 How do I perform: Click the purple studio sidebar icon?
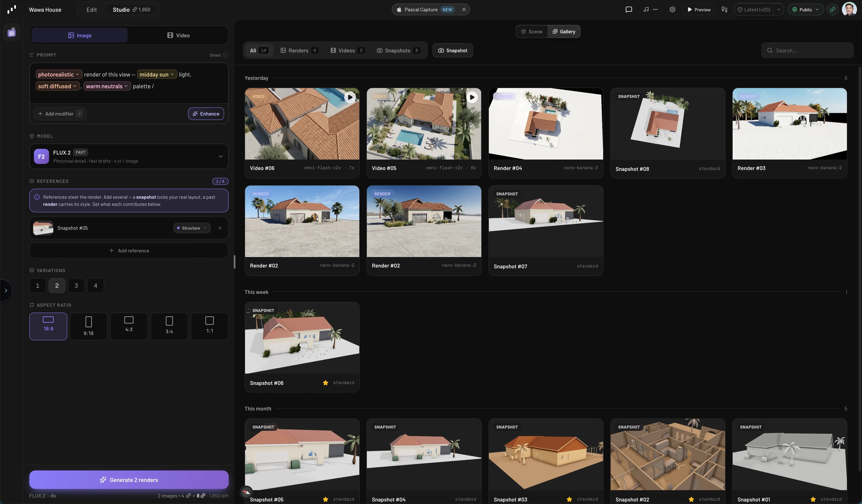[x=12, y=32]
